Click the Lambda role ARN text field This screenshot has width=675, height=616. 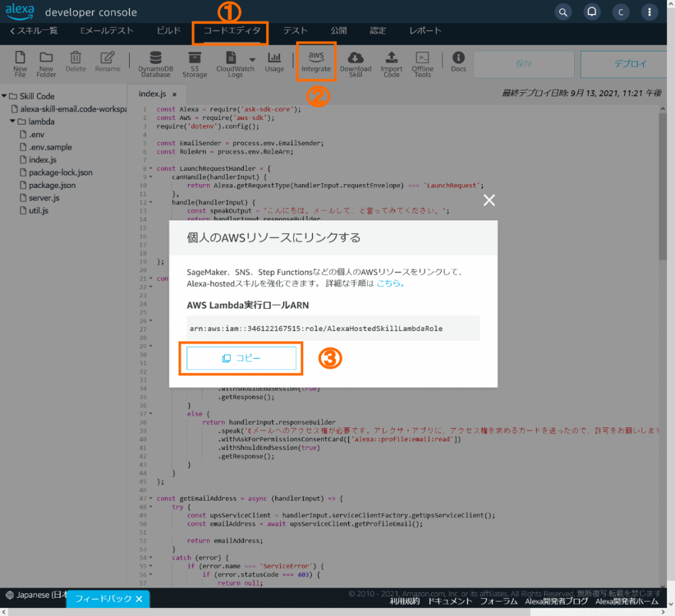click(x=333, y=328)
